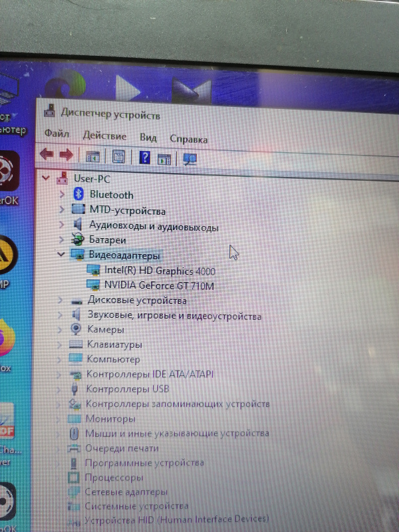Select Intel(R) HD Graphics 4000
The height and width of the screenshot is (532, 399).
click(x=160, y=271)
